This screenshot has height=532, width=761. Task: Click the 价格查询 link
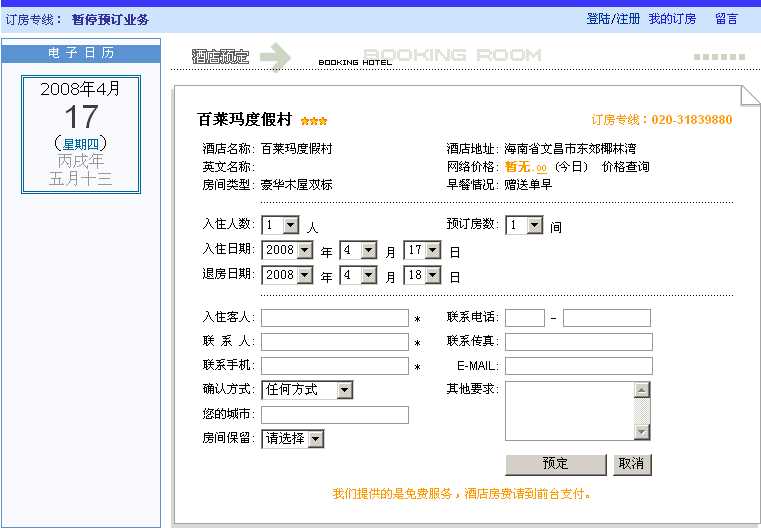(x=625, y=167)
